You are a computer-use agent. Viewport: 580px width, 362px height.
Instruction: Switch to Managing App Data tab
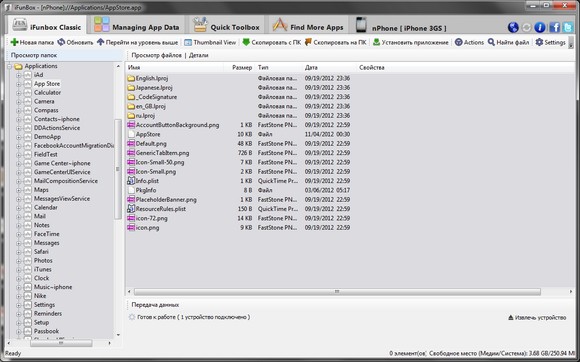[136, 26]
